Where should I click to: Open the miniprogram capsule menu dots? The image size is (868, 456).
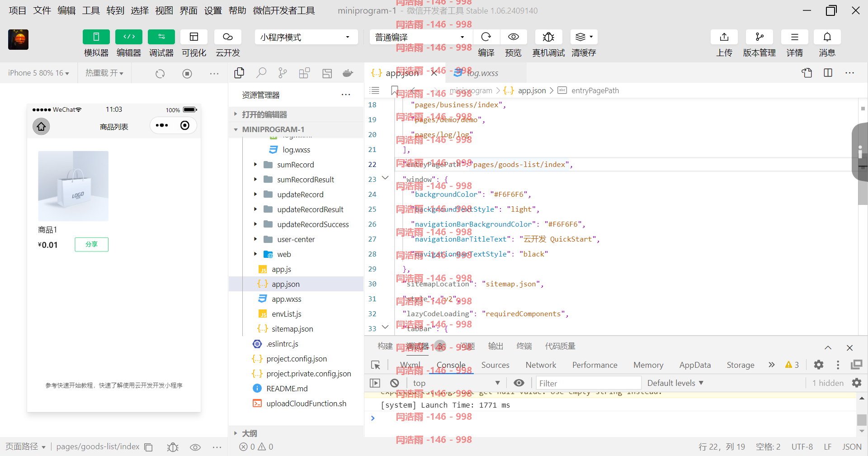tap(162, 125)
